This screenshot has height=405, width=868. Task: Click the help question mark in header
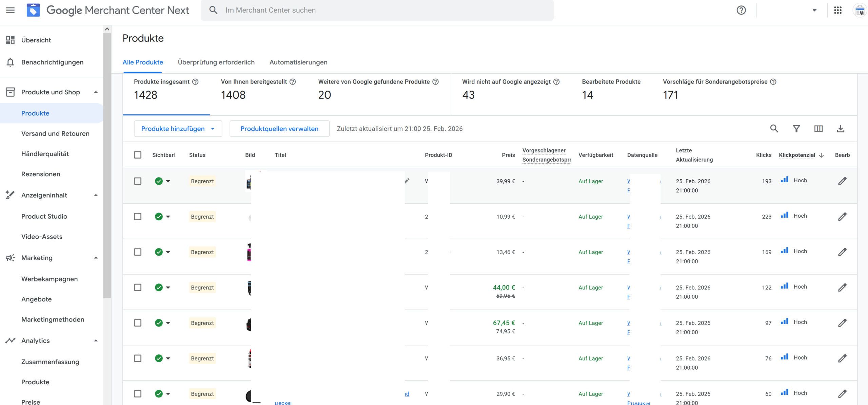click(741, 10)
